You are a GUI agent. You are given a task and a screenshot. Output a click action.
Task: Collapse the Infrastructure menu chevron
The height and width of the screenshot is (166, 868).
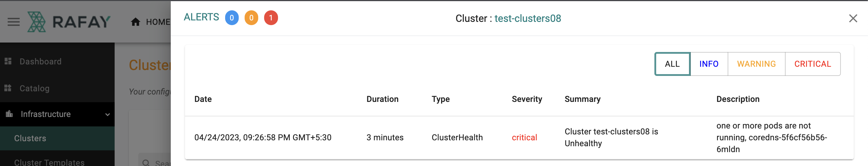tap(108, 115)
